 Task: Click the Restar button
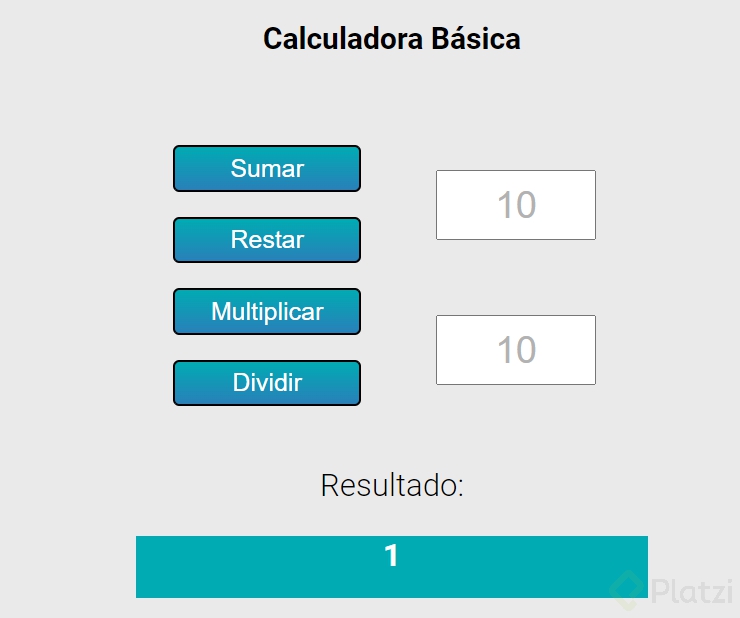click(267, 240)
